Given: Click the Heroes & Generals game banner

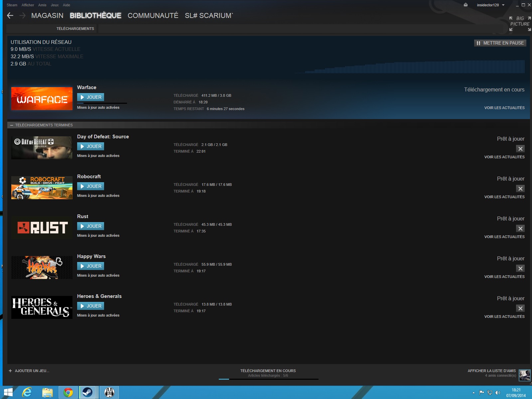Looking at the screenshot, I should click(42, 307).
